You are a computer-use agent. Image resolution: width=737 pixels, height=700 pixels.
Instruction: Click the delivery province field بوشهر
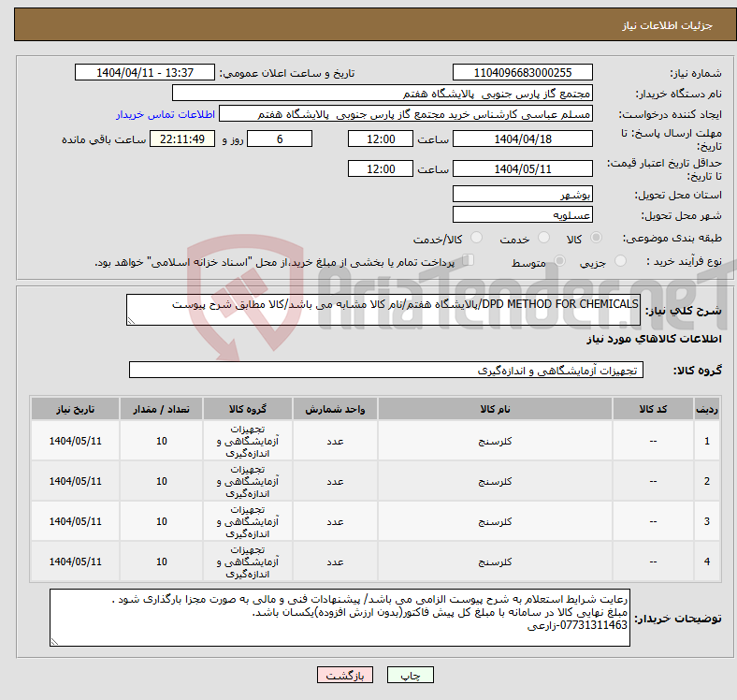(522, 194)
